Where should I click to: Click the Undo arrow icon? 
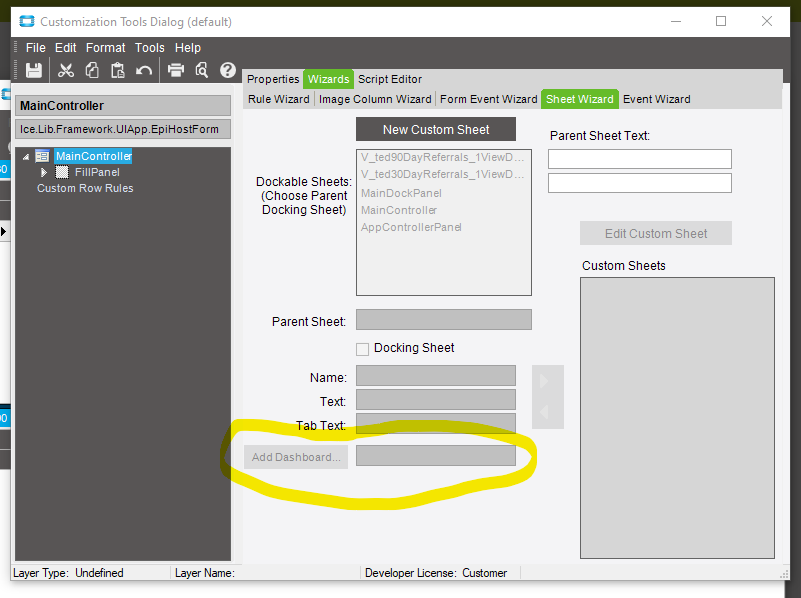tap(144, 70)
